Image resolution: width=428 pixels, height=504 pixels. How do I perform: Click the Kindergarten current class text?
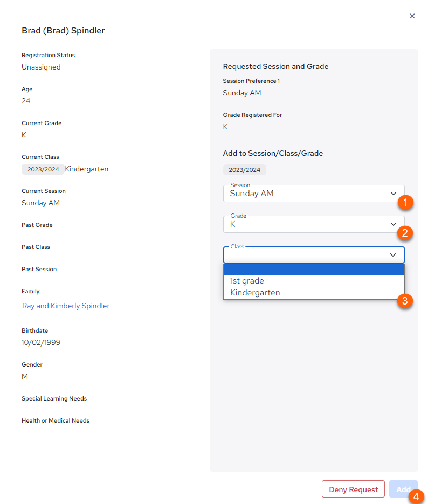[87, 169]
